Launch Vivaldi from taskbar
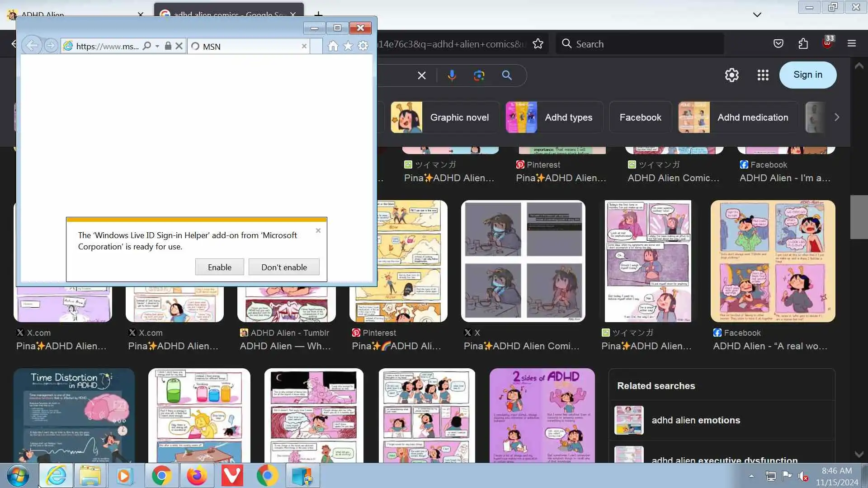 [x=232, y=476]
